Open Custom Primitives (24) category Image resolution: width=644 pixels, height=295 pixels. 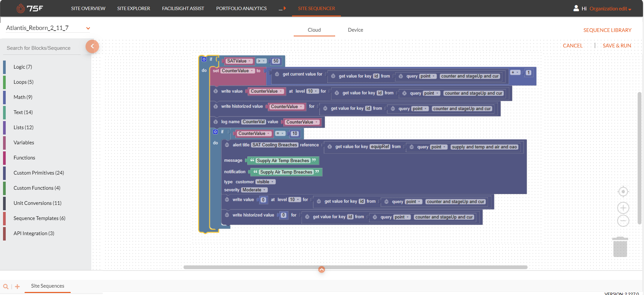(39, 173)
